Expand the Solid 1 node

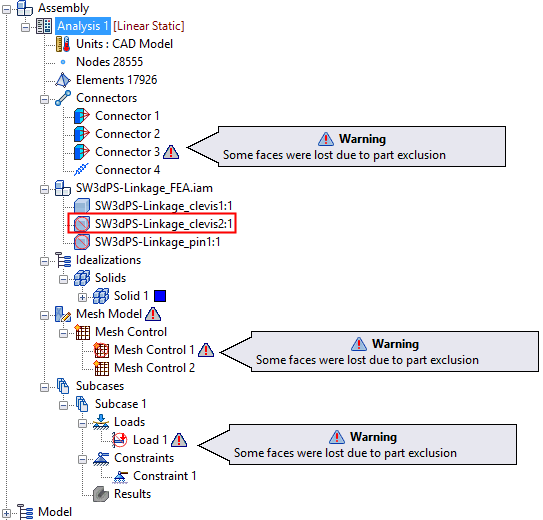(x=82, y=297)
